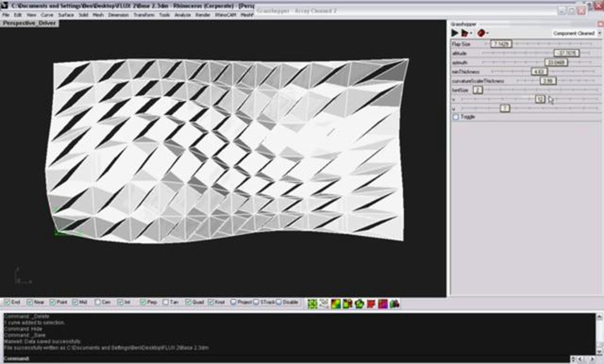Click the Flap Size slider handle
604x364 pixels.
coord(501,44)
